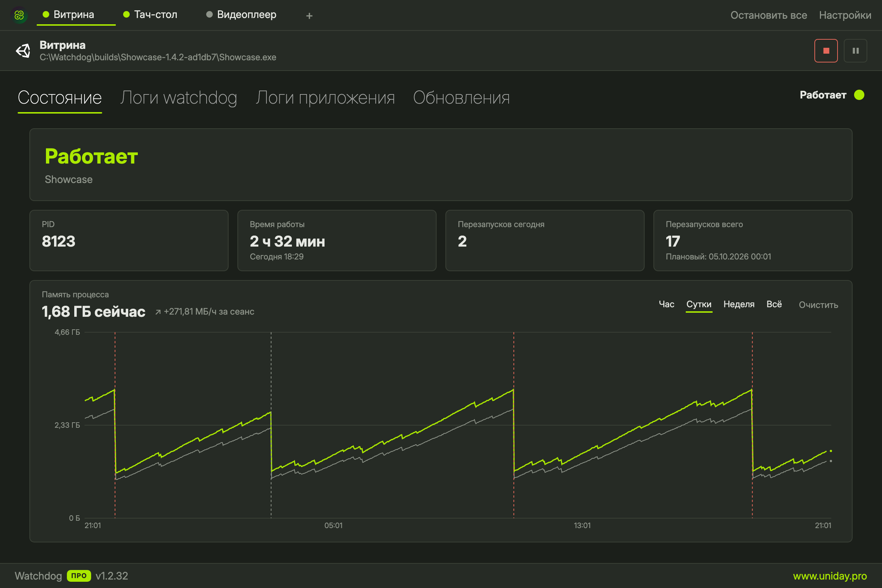Switch to the Тач-стол app tab
The width and height of the screenshot is (882, 588).
pyautogui.click(x=150, y=15)
